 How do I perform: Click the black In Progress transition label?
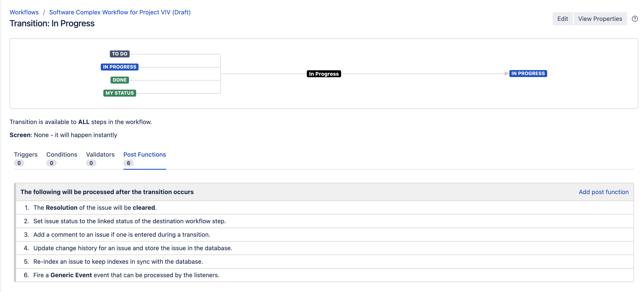324,74
